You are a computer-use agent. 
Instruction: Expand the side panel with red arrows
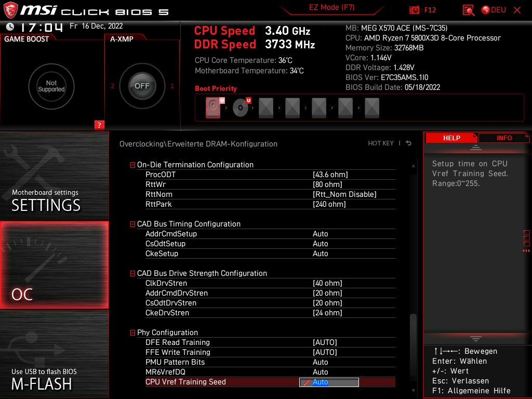coord(526,251)
